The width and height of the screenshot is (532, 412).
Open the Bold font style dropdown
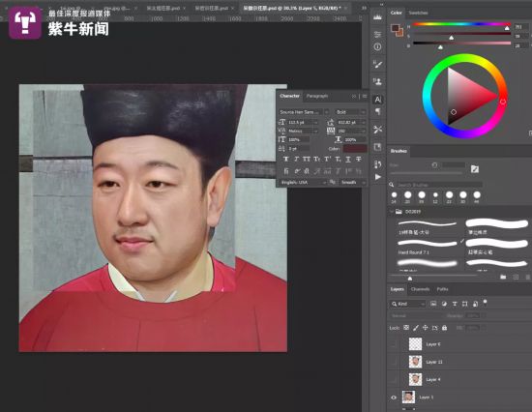point(350,112)
